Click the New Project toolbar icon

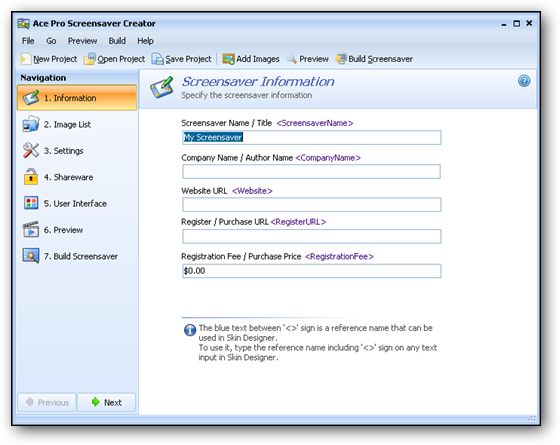point(26,59)
